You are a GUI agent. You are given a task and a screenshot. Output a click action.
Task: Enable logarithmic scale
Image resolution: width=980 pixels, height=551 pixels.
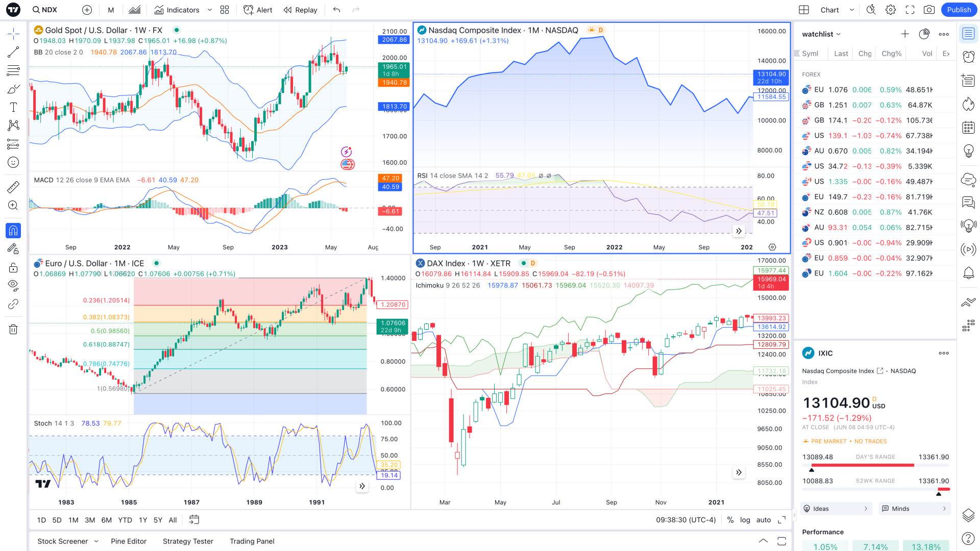coord(745,520)
